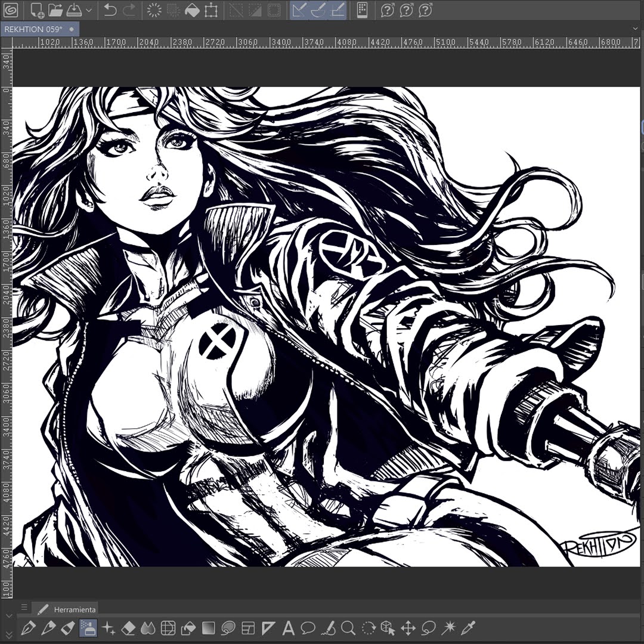Select the Herramienta palette tab

coord(66,609)
